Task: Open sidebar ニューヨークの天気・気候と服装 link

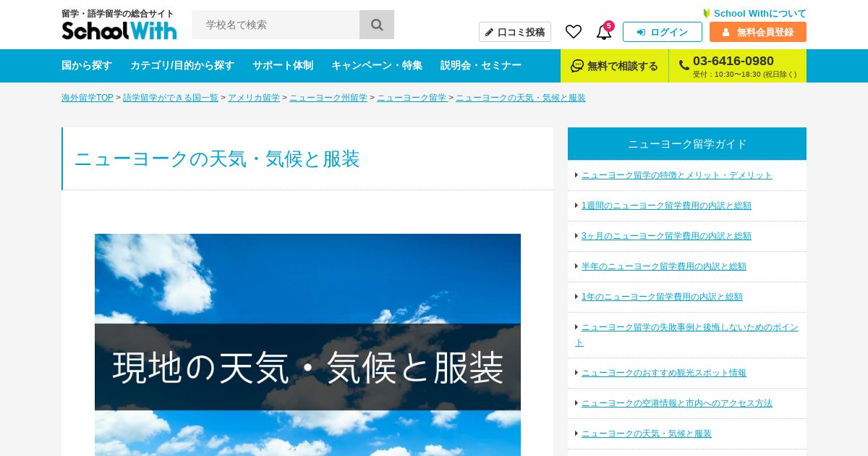Action: click(647, 434)
